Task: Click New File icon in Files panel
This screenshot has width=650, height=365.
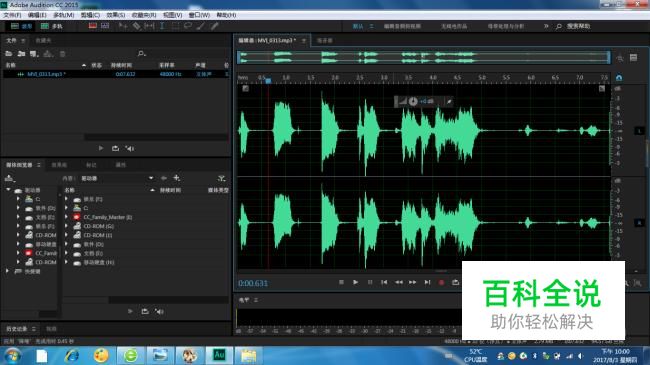Action: 34,54
